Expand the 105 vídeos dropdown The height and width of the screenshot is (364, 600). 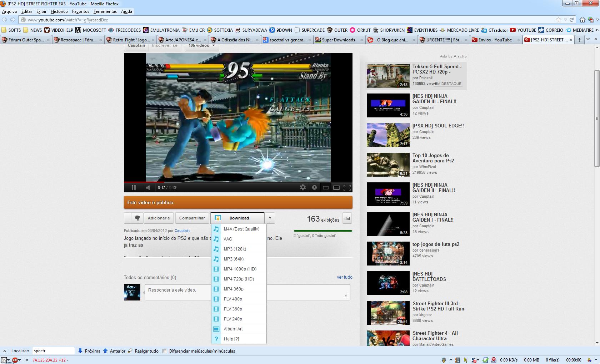[201, 46]
